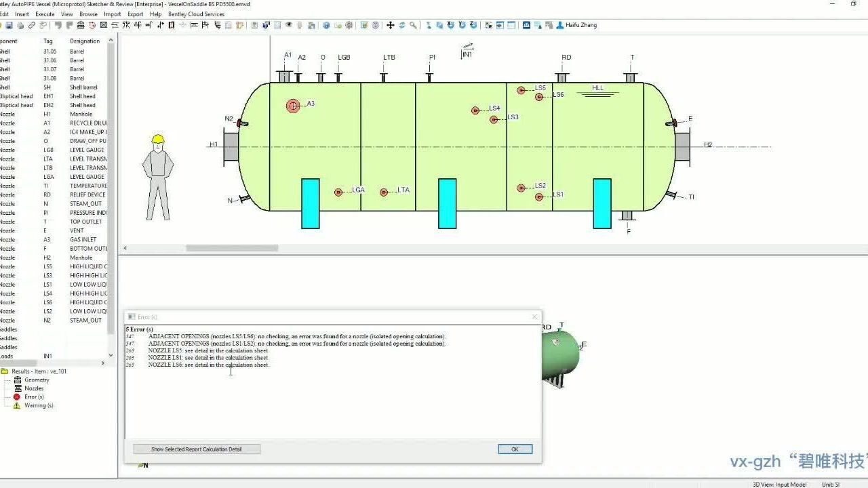Click the globe icon in toolbar
Viewport: 868px width, 488px height.
point(326,25)
